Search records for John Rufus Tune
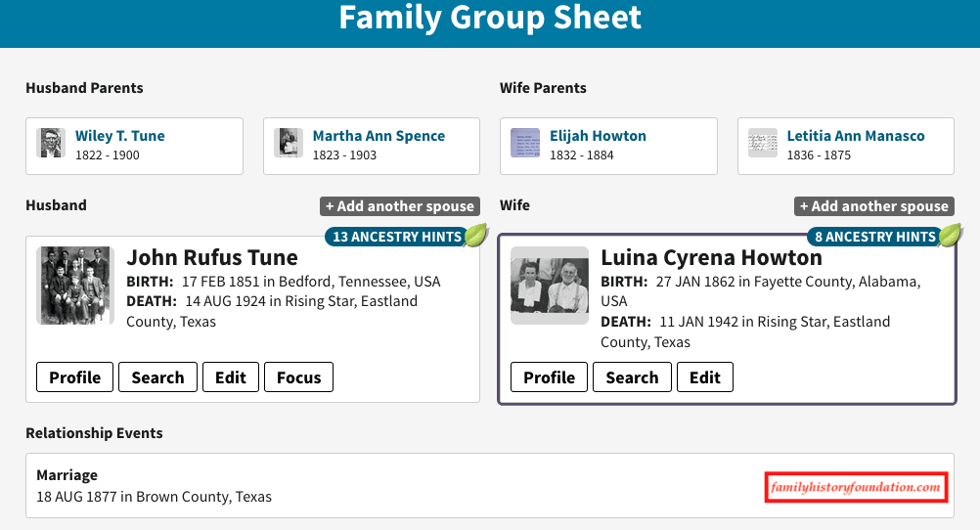The image size is (980, 530). tap(157, 377)
